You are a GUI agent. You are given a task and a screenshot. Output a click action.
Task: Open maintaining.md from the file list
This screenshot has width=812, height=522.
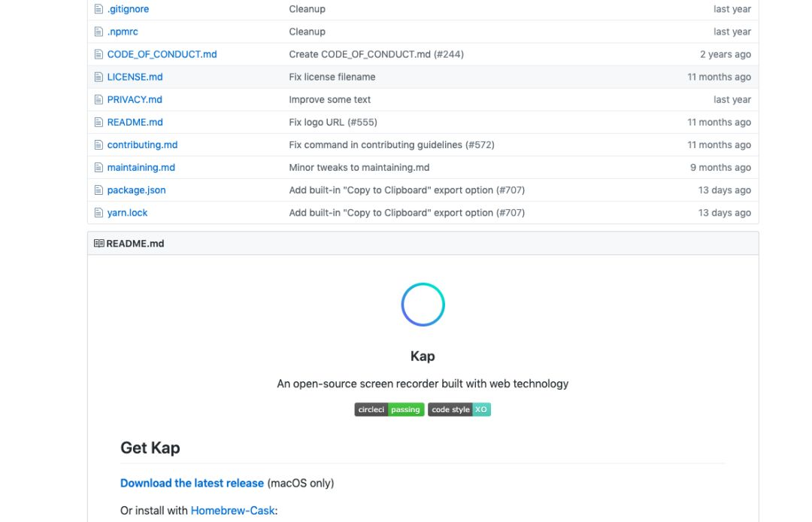click(141, 167)
